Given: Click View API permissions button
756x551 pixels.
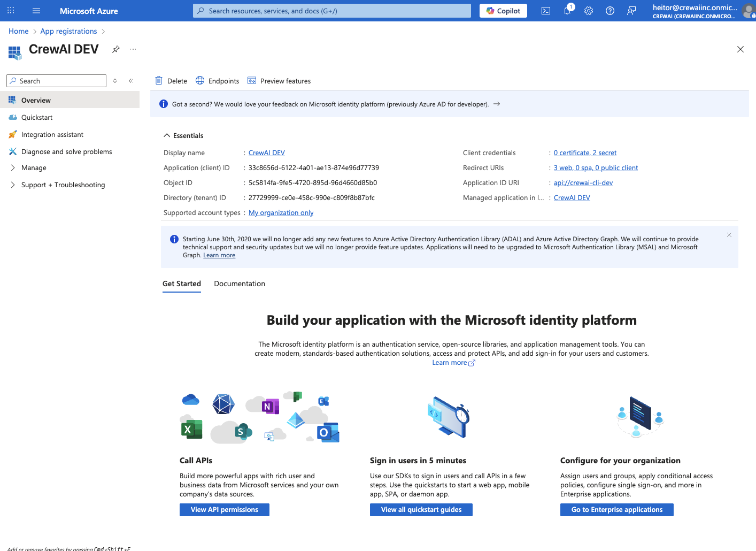Looking at the screenshot, I should 224,509.
